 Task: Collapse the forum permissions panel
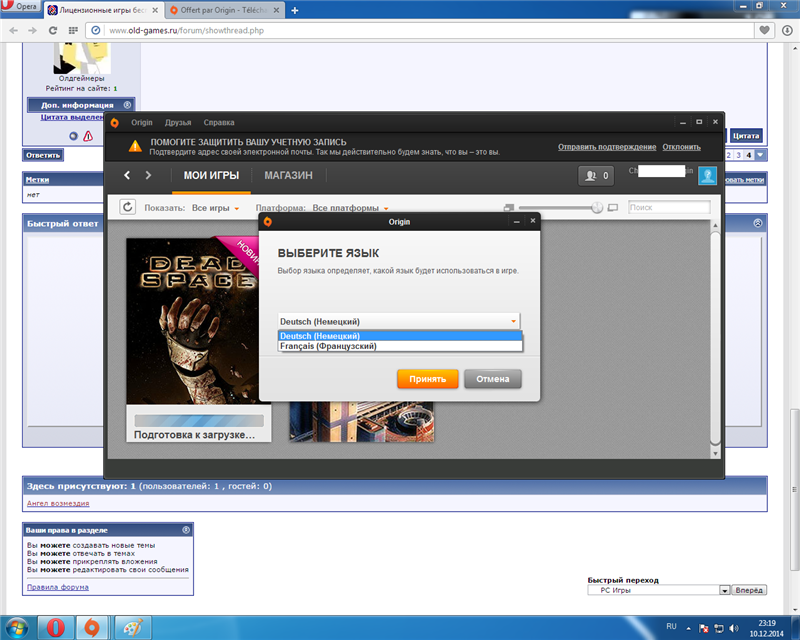tap(186, 530)
